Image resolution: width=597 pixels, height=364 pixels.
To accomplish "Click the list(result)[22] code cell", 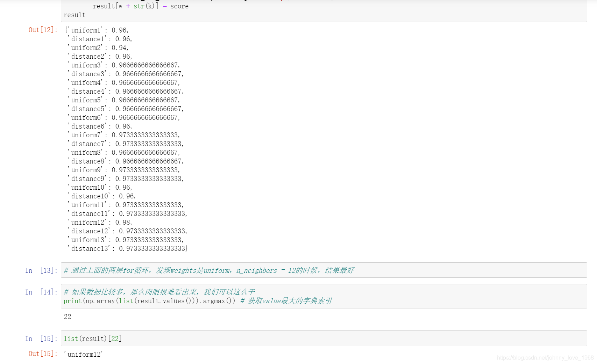I will (x=324, y=338).
